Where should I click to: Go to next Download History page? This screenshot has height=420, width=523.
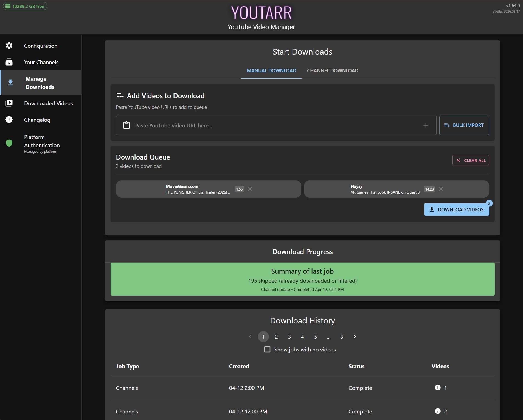click(x=354, y=337)
